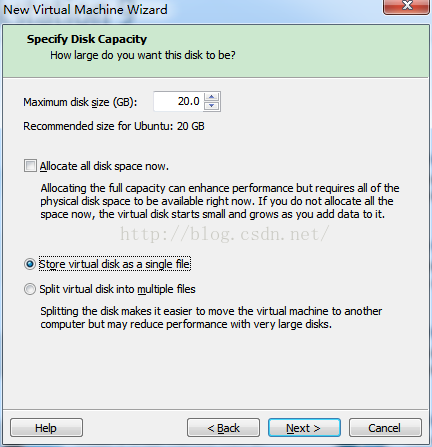Continue the wizard with Next
This screenshot has width=432, height=447.
pos(304,428)
